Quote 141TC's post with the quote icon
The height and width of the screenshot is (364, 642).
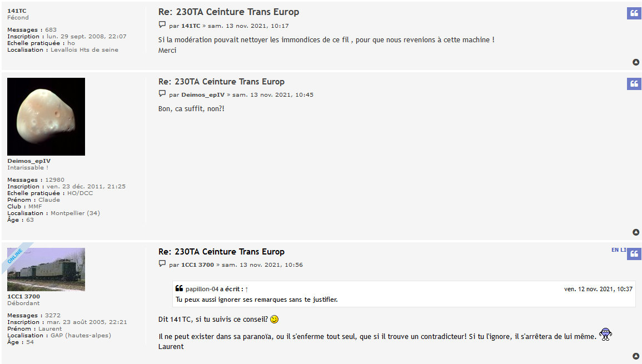pos(634,13)
